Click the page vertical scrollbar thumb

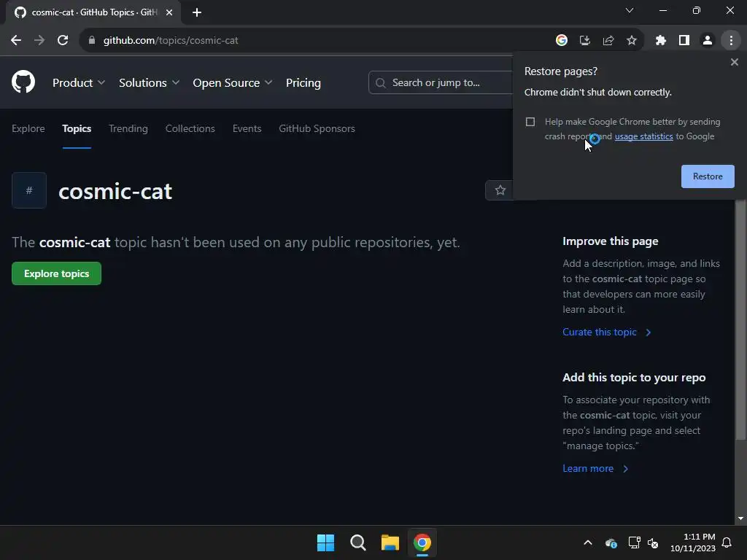click(x=740, y=319)
